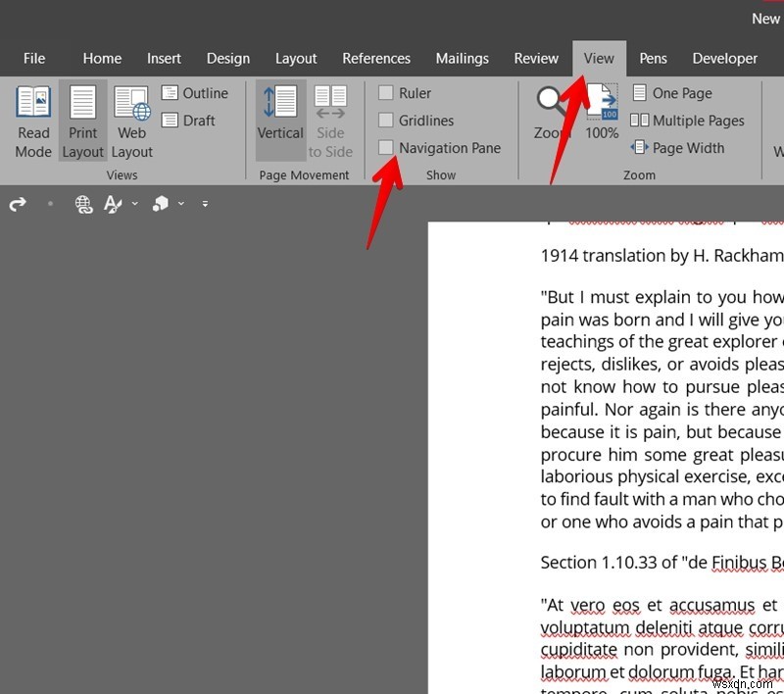Image resolution: width=784 pixels, height=694 pixels.
Task: Click the line beginning 'But I must explain'
Action: pos(662,298)
